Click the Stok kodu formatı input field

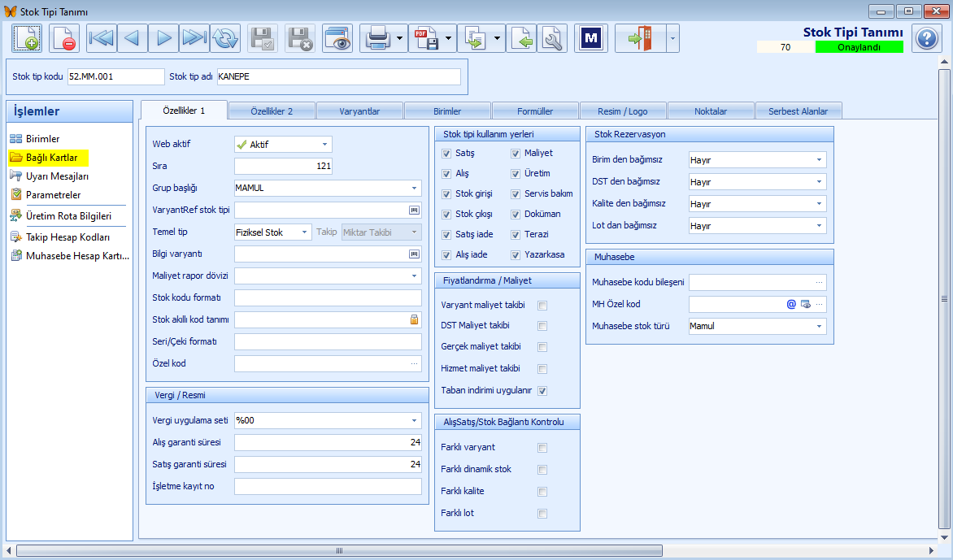(328, 297)
